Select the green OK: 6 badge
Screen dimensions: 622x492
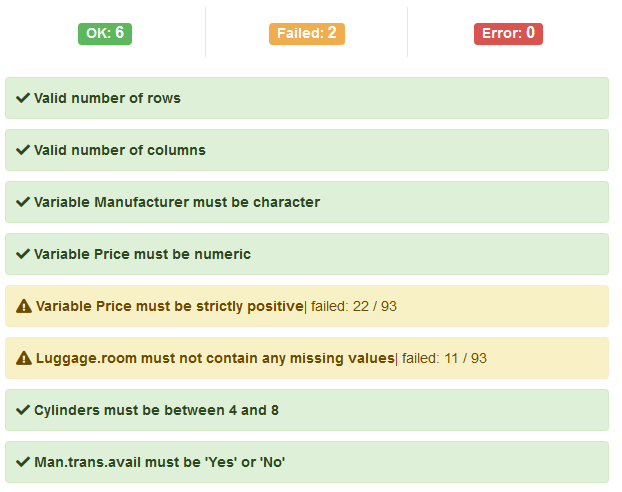click(x=105, y=33)
